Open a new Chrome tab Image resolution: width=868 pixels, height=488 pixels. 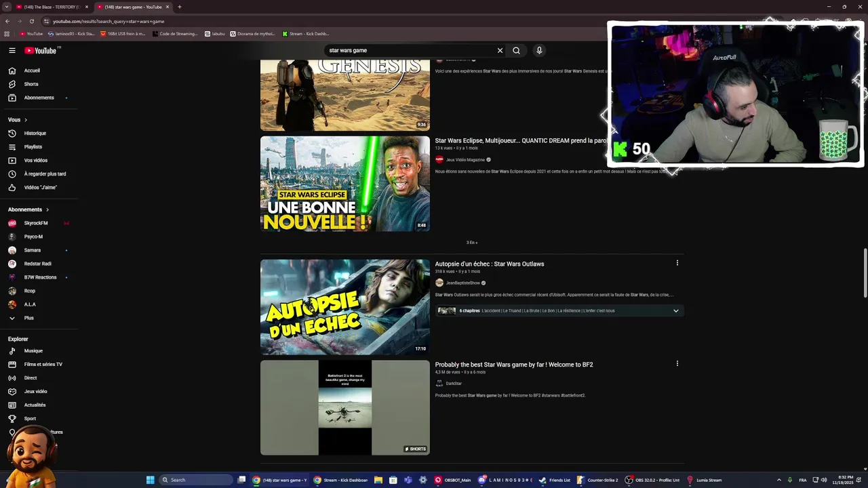click(179, 7)
